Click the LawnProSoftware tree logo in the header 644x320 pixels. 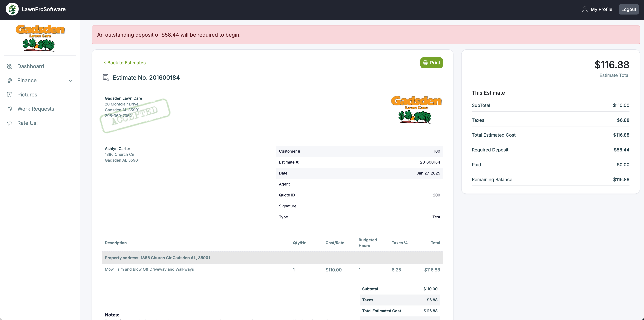coord(12,9)
